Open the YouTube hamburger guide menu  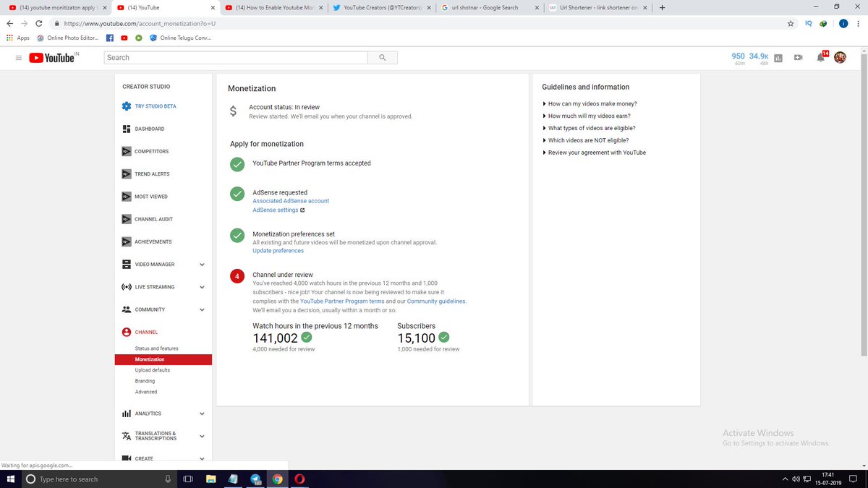[x=18, y=58]
